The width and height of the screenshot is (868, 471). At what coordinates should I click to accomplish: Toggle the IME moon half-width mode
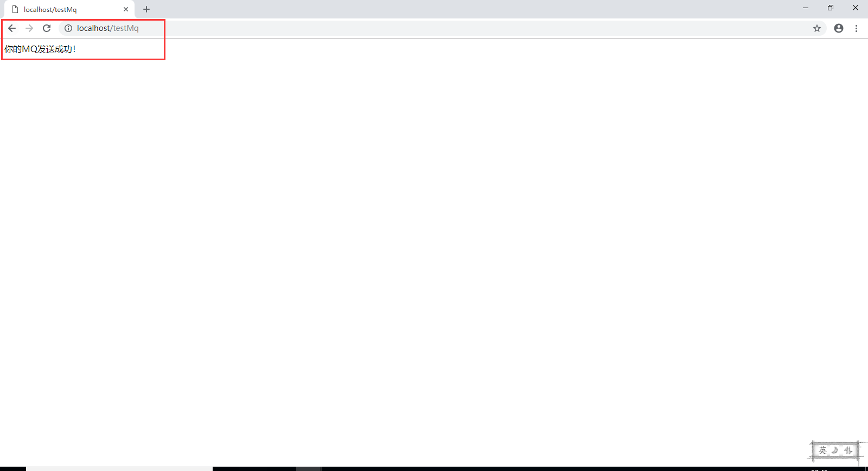pyautogui.click(x=835, y=450)
